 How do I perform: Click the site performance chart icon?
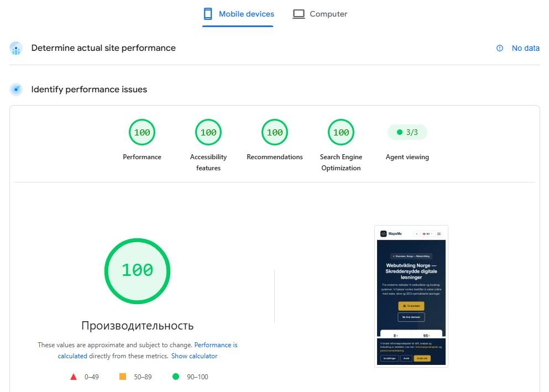tap(16, 48)
